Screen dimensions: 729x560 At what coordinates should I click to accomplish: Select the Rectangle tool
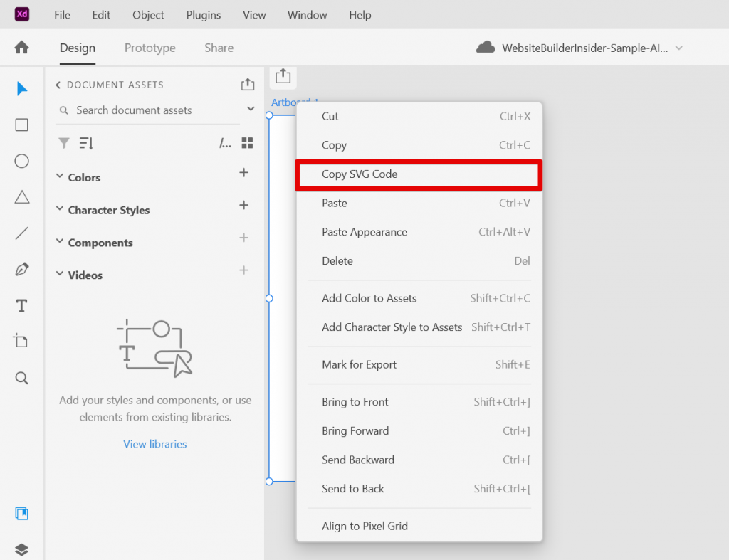[21, 125]
